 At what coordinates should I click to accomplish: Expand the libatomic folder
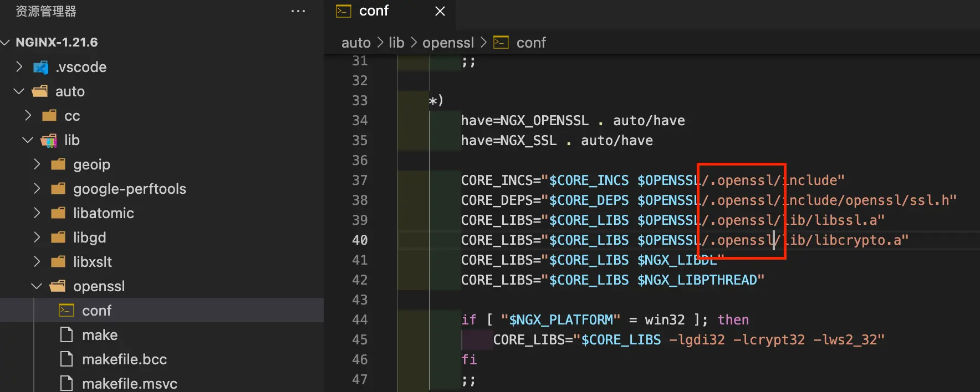(103, 213)
